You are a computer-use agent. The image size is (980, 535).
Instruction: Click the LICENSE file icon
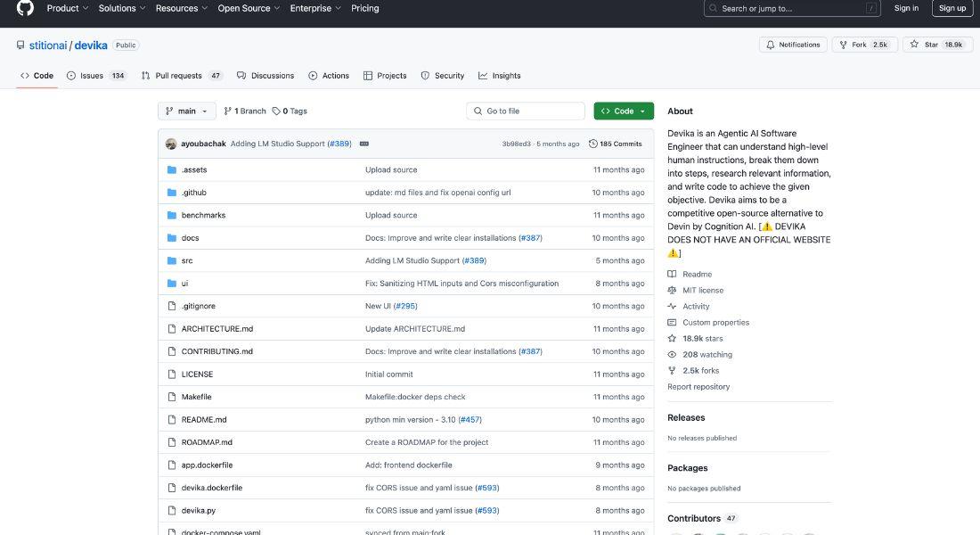click(x=172, y=374)
